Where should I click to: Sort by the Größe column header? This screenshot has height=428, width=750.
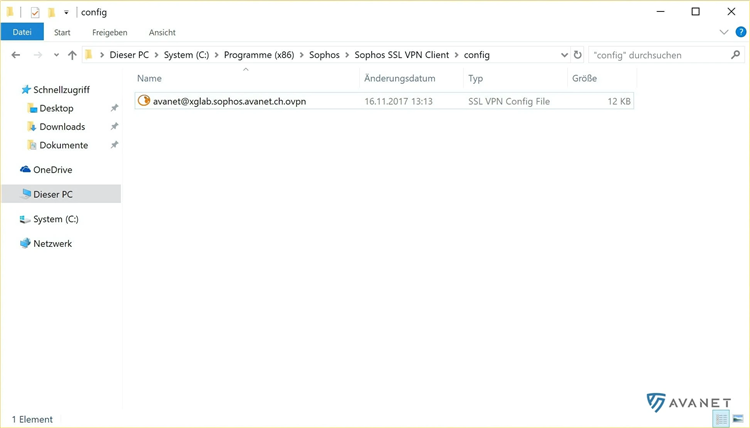pos(585,78)
